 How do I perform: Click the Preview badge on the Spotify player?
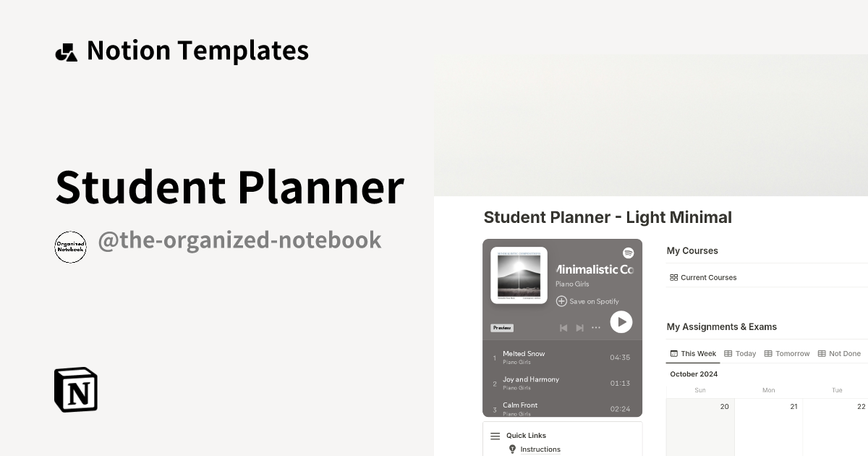(x=501, y=327)
